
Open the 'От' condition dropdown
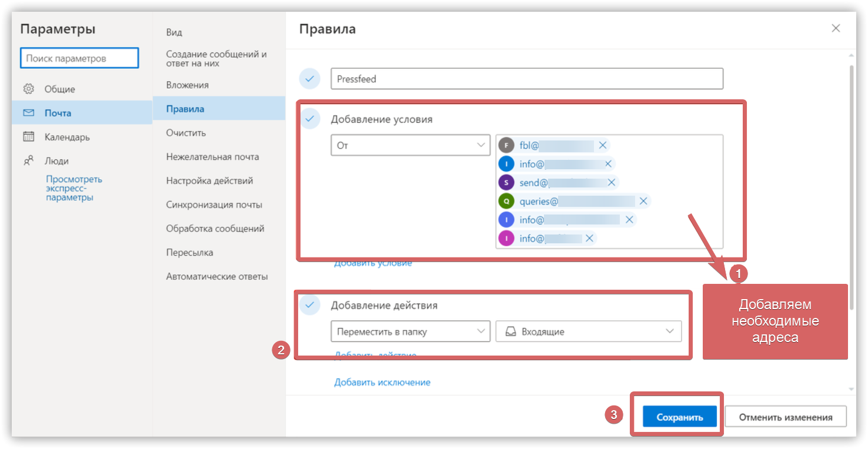click(410, 145)
